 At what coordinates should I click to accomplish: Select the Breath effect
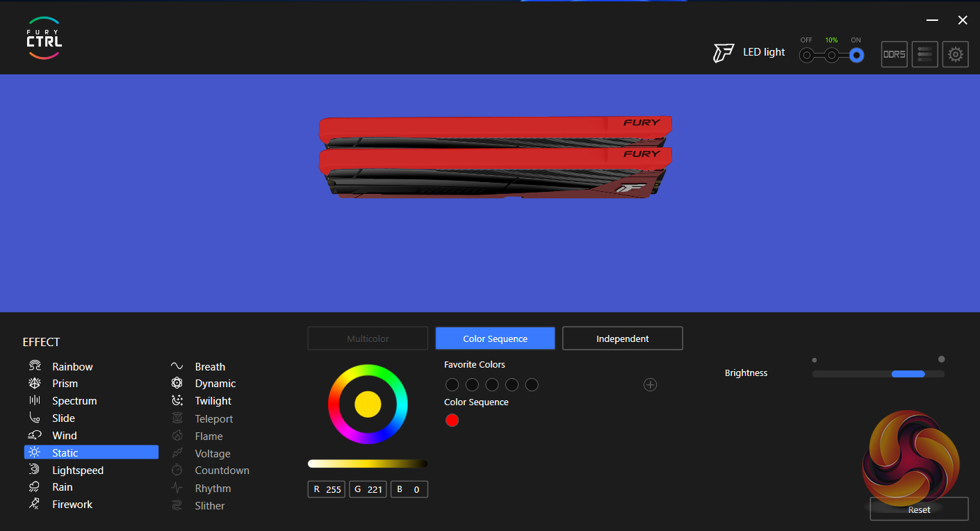point(209,366)
